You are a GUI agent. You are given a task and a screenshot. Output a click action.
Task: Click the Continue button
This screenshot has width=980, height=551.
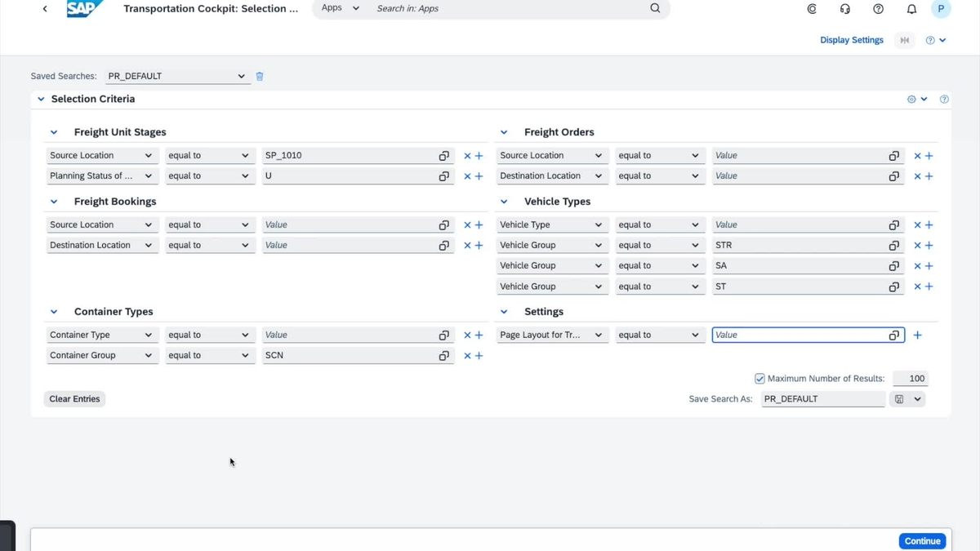pos(921,540)
